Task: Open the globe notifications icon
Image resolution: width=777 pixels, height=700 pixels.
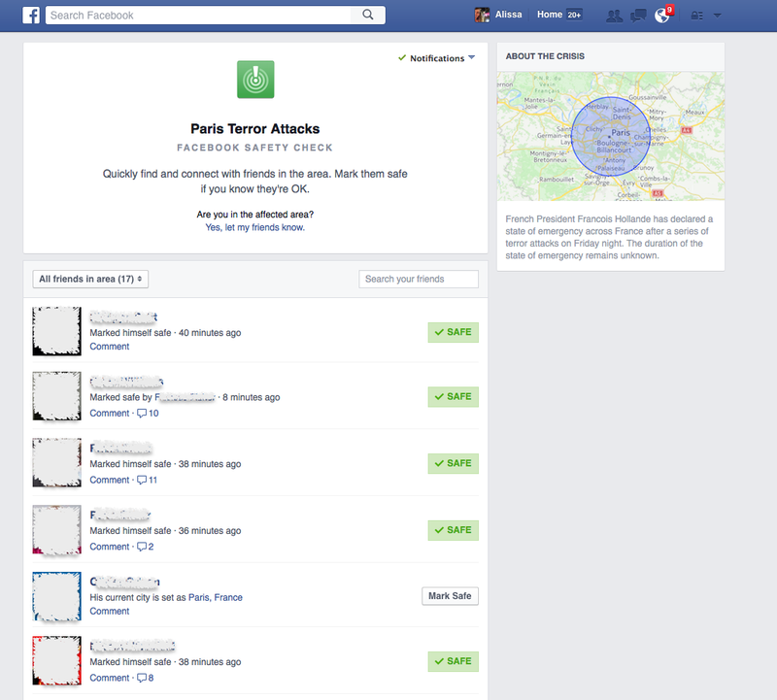Action: click(x=662, y=16)
